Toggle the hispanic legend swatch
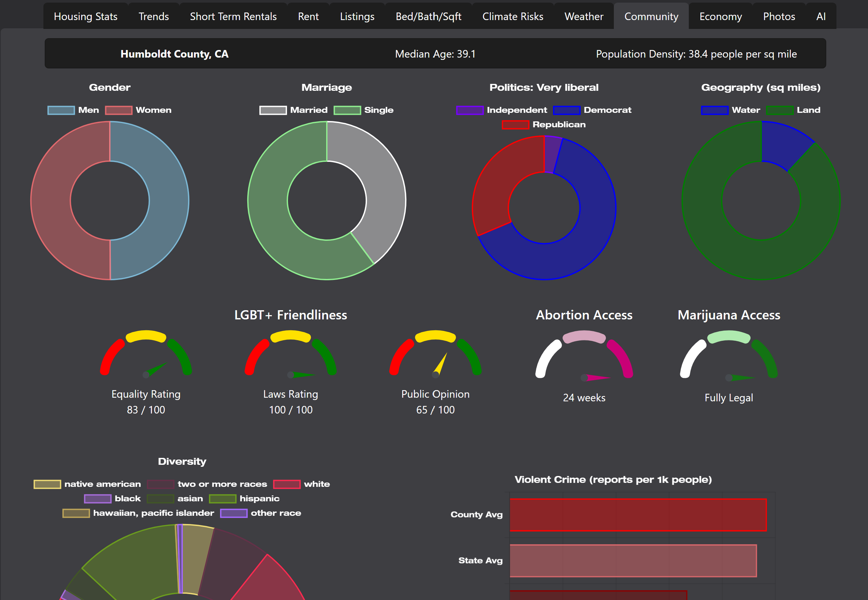This screenshot has height=600, width=868. pyautogui.click(x=223, y=499)
